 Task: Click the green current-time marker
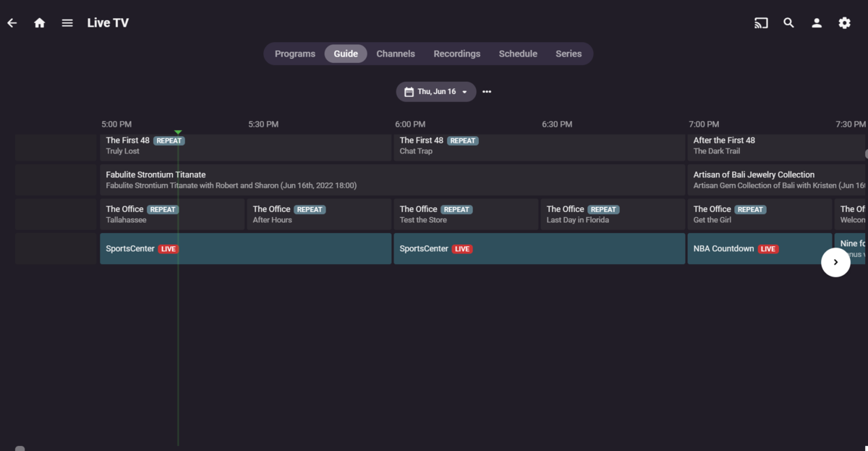click(178, 132)
